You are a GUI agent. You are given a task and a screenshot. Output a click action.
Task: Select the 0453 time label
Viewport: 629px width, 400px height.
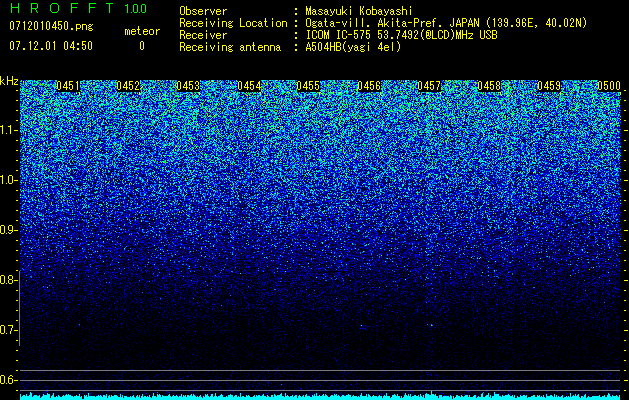188,86
